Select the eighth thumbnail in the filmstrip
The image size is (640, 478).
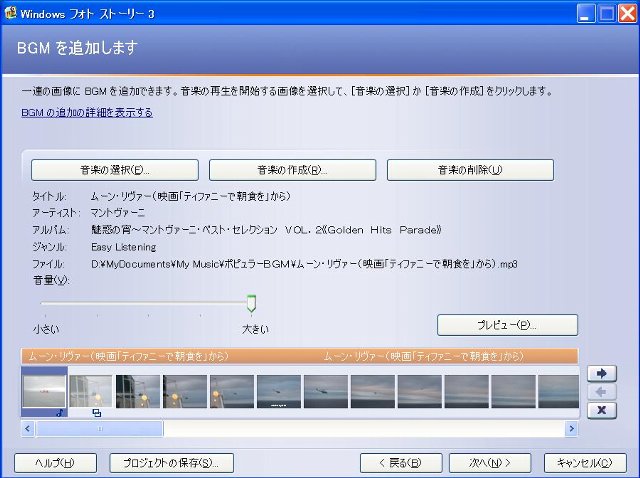click(373, 391)
